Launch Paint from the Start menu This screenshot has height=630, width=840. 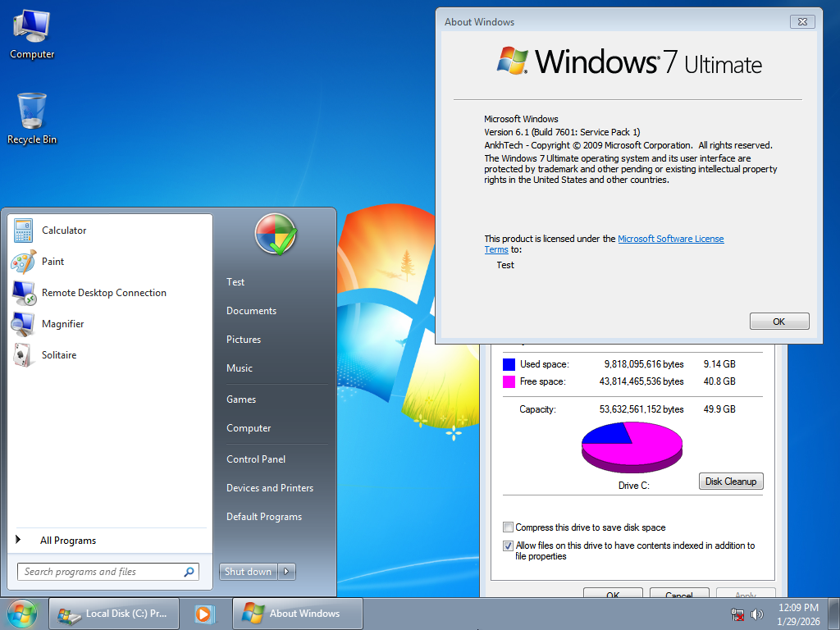(x=51, y=261)
